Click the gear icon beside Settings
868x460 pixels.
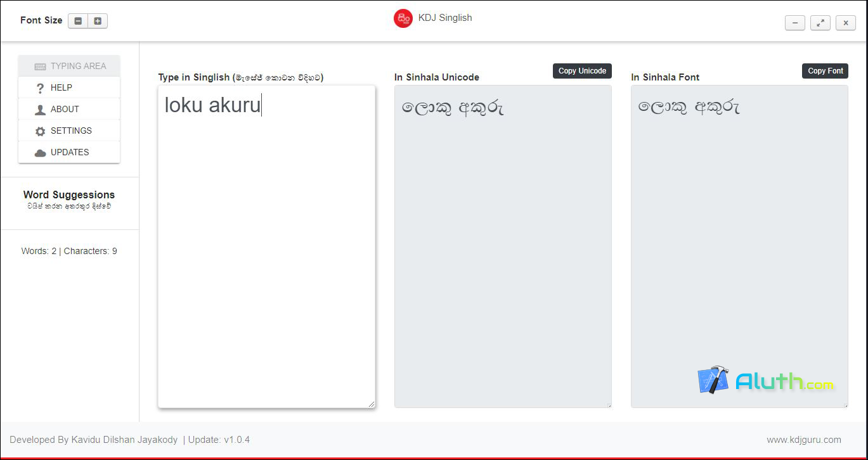click(x=40, y=131)
